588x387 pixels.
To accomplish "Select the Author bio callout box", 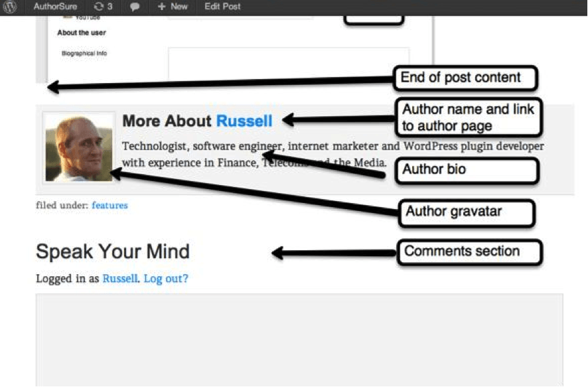I will click(468, 170).
